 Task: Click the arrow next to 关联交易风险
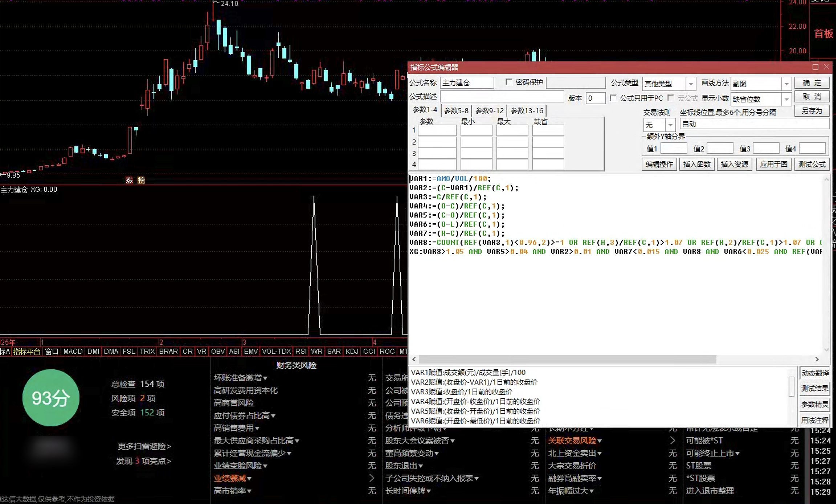coord(672,440)
